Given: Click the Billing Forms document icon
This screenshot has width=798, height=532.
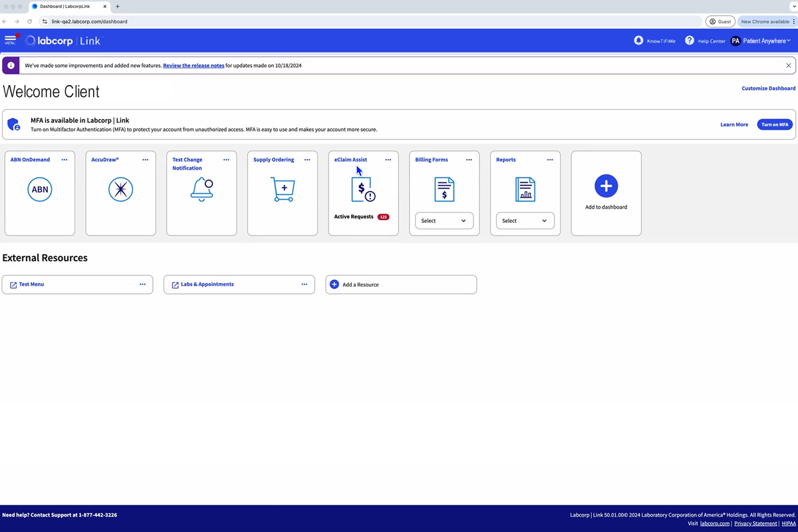Looking at the screenshot, I should point(444,189).
